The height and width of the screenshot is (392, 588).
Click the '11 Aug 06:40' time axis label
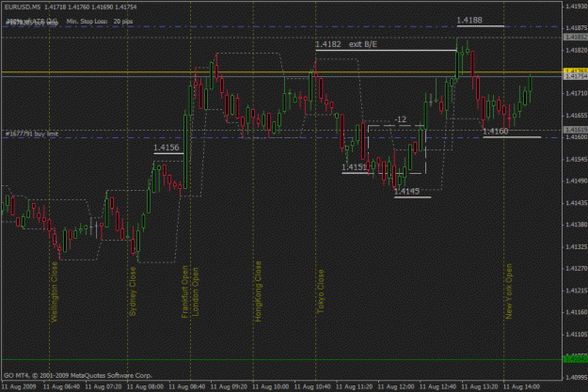click(61, 386)
